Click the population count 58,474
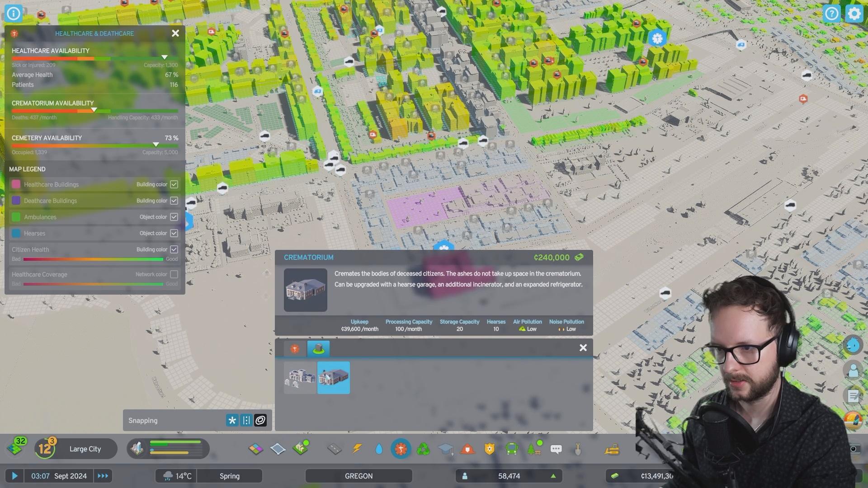Image resolution: width=868 pixels, height=488 pixels. [509, 476]
